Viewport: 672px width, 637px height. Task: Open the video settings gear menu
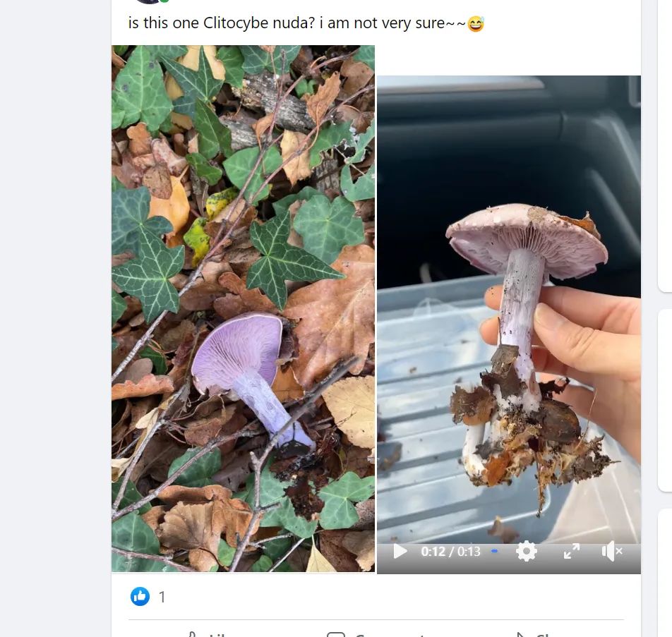click(526, 551)
